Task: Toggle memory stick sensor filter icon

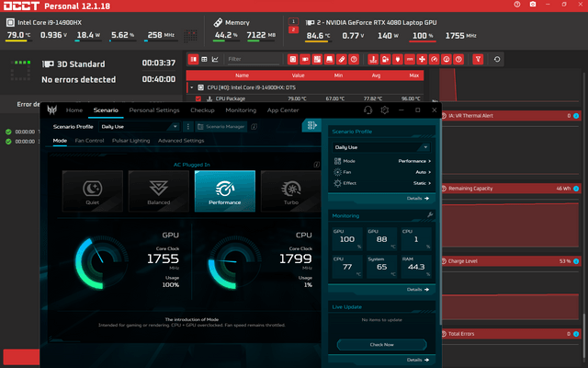Action: tap(341, 59)
